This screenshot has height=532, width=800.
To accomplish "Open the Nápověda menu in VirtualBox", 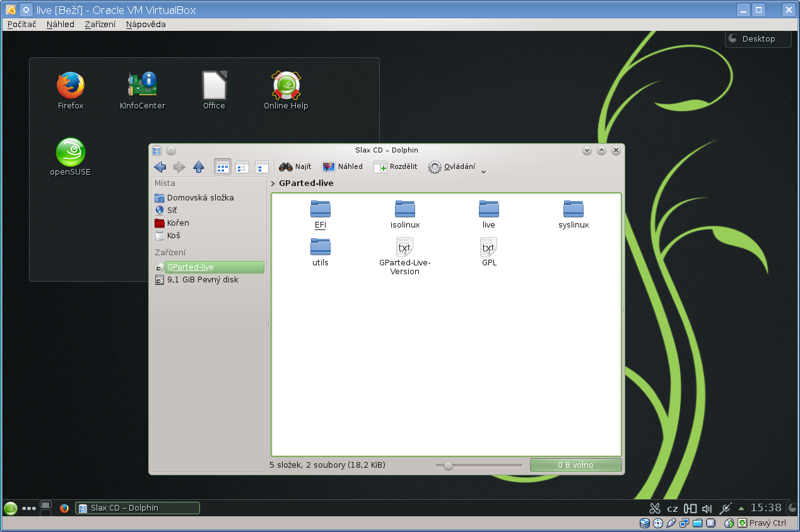I will pos(146,25).
